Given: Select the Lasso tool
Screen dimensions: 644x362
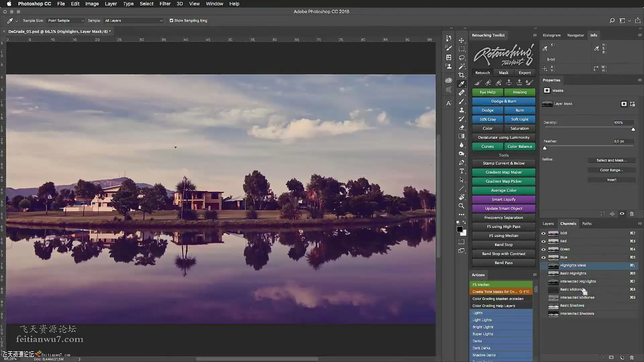Looking at the screenshot, I should click(x=462, y=58).
